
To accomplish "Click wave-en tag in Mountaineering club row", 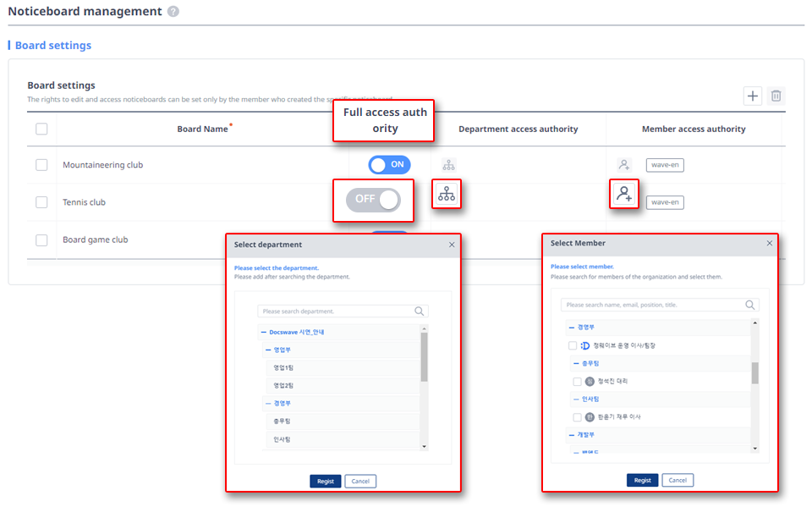I will [x=665, y=165].
